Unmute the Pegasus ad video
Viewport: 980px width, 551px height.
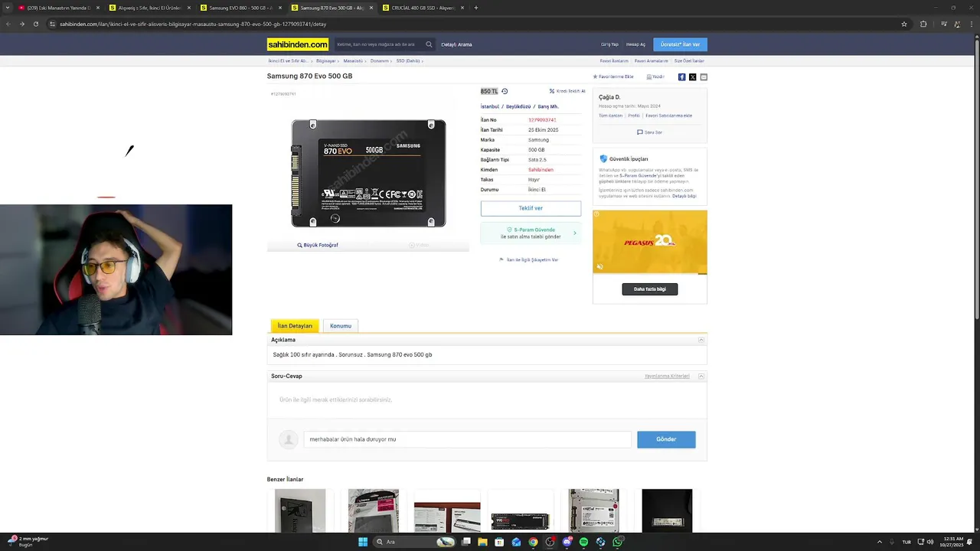(599, 267)
